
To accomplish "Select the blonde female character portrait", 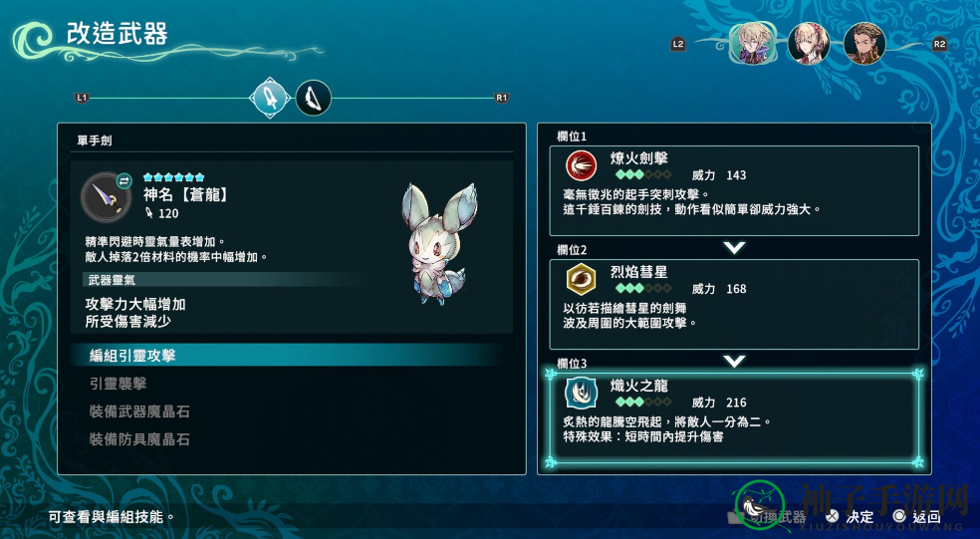I will coord(809,43).
